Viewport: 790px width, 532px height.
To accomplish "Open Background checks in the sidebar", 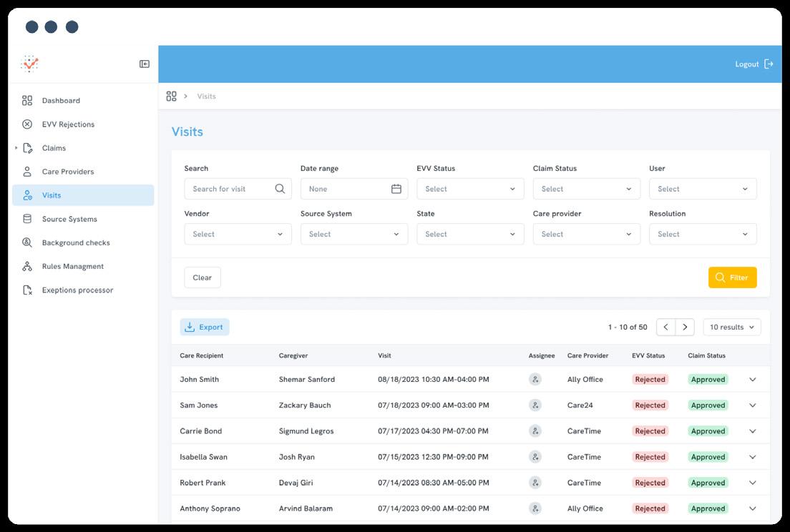I will tap(83, 242).
